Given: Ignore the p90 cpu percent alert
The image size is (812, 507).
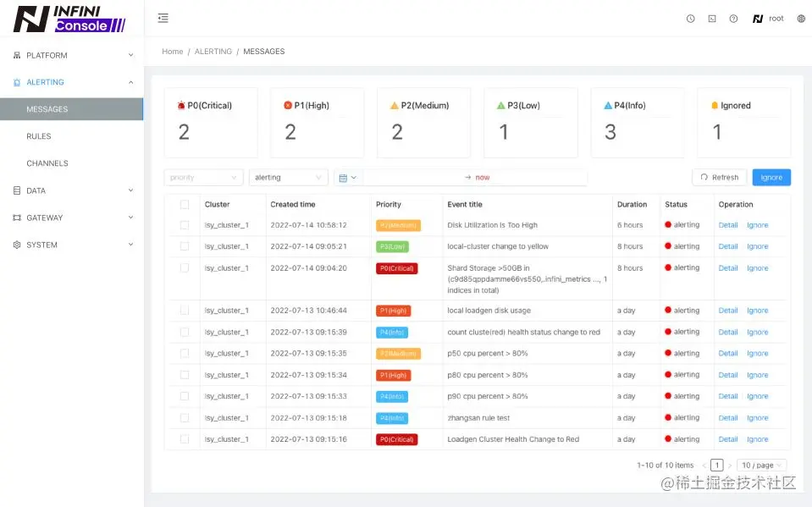Looking at the screenshot, I should [x=757, y=396].
